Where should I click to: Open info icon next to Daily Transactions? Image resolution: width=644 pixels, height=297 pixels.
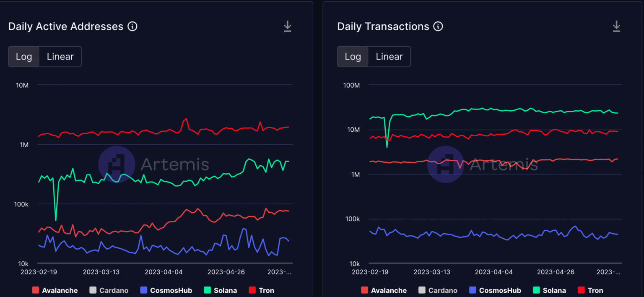[x=438, y=26]
